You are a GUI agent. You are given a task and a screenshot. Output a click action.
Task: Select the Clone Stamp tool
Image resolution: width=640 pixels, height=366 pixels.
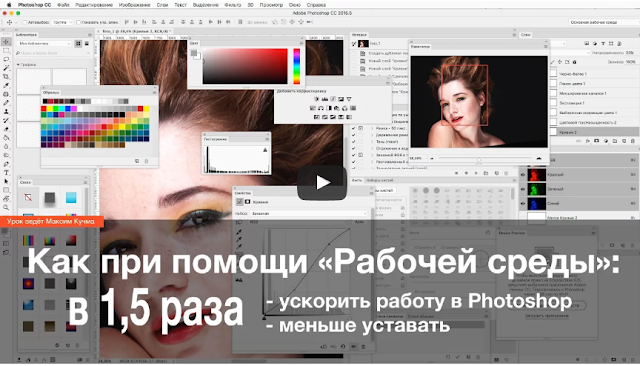click(6, 111)
